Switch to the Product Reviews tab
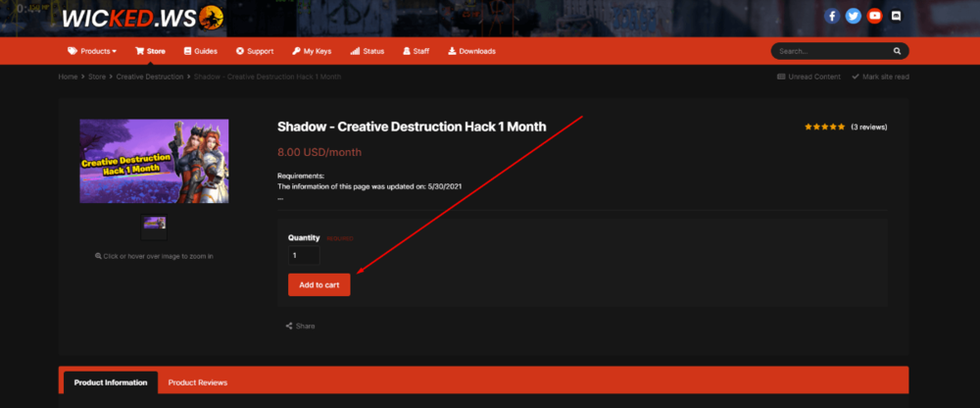The width and height of the screenshot is (980, 408). click(198, 382)
